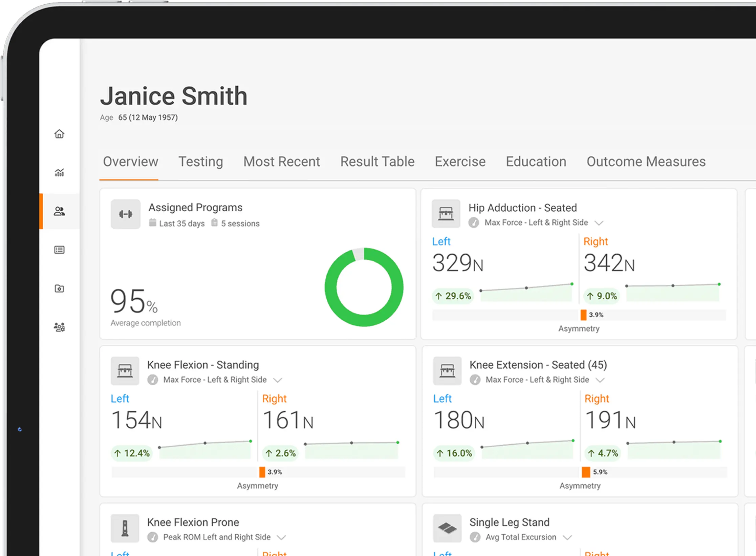The height and width of the screenshot is (556, 756).
Task: Select the Clients people sidebar icon
Action: [59, 211]
